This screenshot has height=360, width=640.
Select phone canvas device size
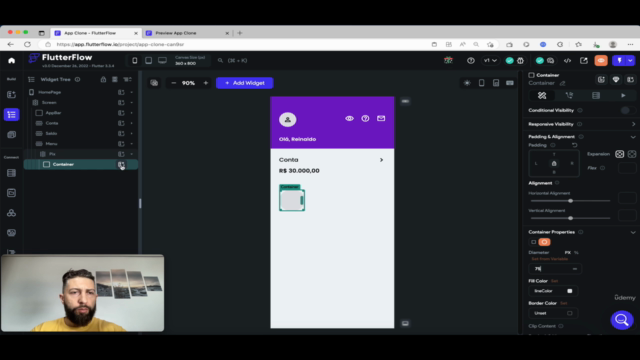(x=135, y=60)
